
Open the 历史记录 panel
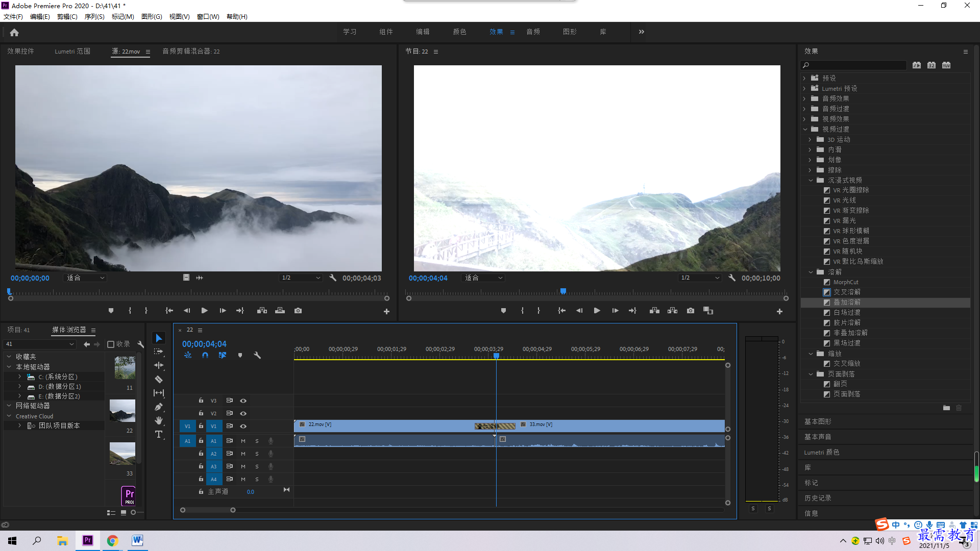coord(818,498)
